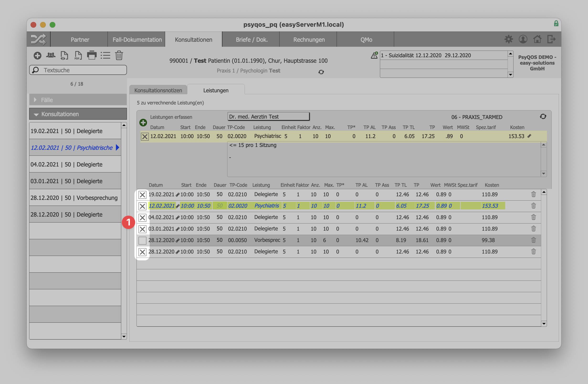Export as PDF via PDF icon

78,56
